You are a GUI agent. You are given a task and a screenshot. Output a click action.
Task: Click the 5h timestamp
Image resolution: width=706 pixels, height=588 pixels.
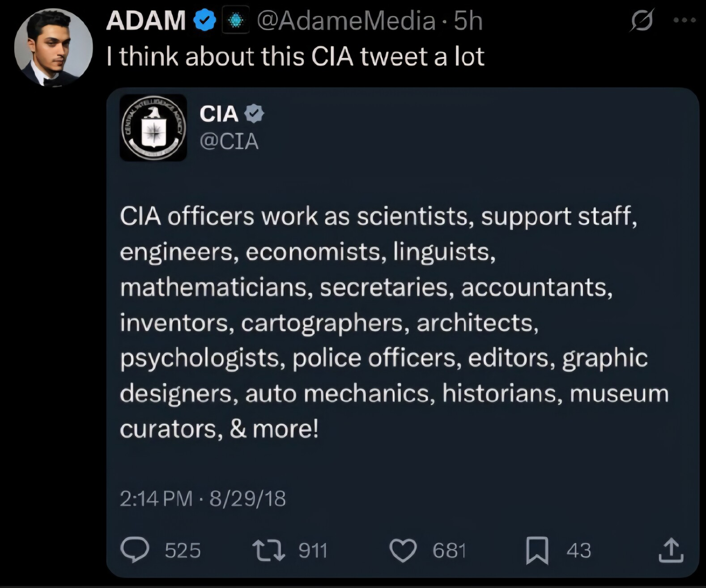(x=468, y=21)
